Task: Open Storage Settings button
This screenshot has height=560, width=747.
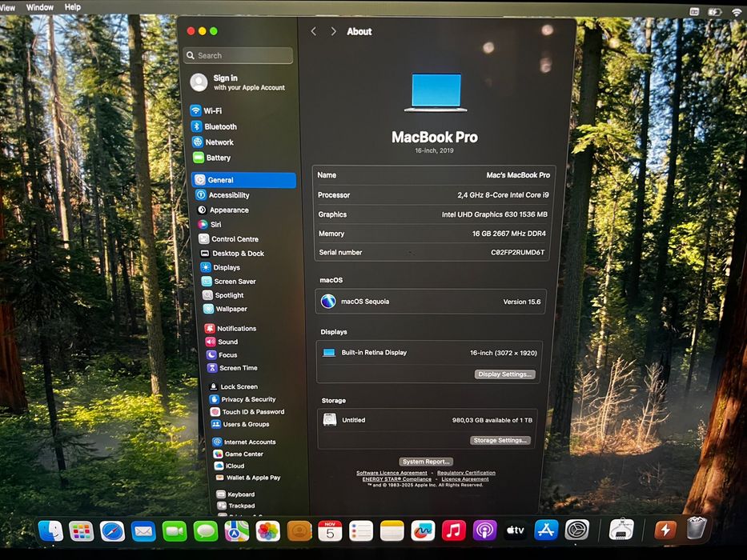Action: pos(500,441)
